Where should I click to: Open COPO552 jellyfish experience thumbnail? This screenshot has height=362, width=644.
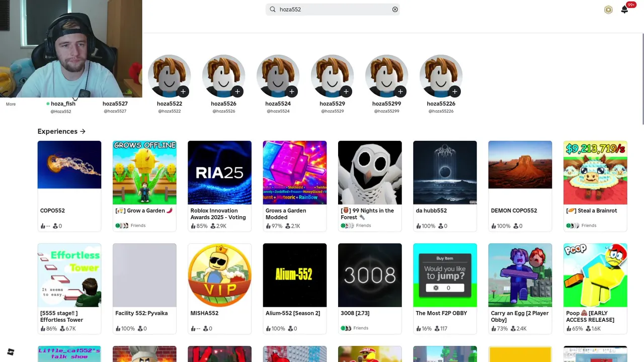coord(69,172)
